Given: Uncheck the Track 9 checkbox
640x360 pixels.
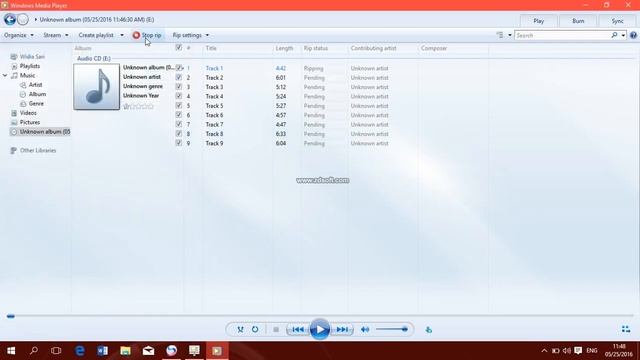Looking at the screenshot, I should [178, 142].
